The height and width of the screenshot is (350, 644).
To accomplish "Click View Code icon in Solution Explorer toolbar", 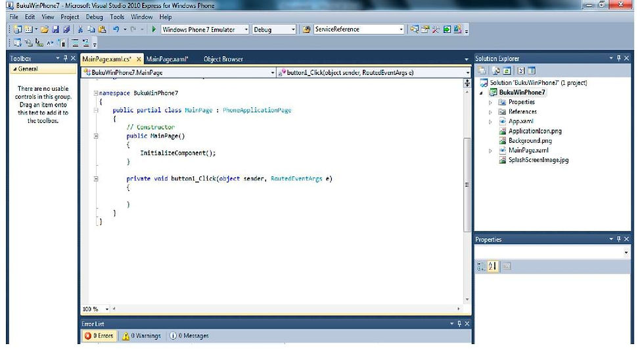I will [x=521, y=71].
